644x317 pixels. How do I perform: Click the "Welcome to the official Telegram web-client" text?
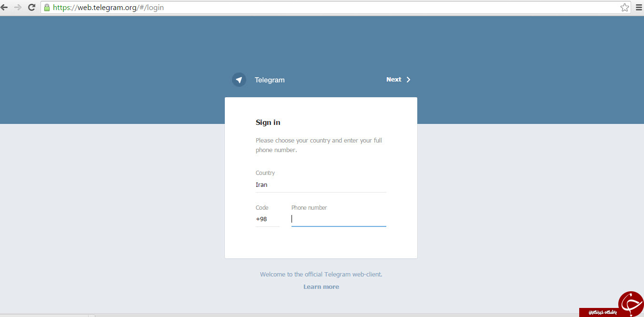tap(321, 275)
